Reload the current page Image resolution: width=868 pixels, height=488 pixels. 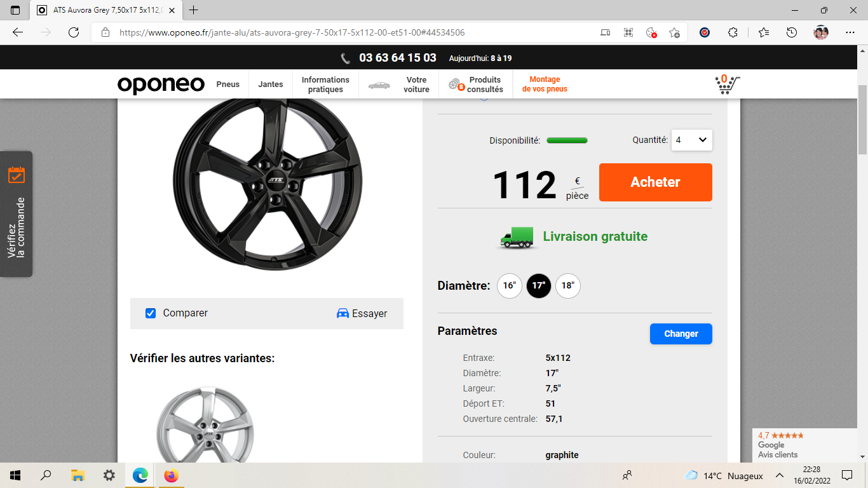pyautogui.click(x=74, y=32)
